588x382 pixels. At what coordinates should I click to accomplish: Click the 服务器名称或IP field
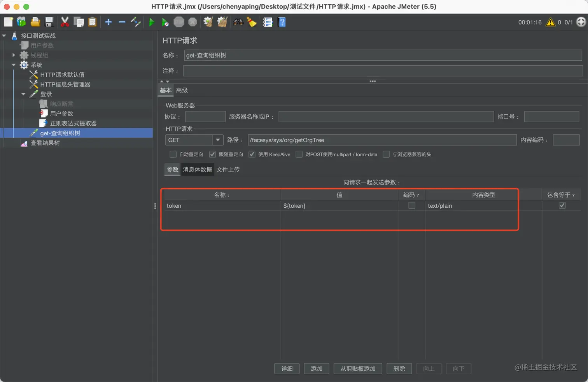click(x=386, y=117)
